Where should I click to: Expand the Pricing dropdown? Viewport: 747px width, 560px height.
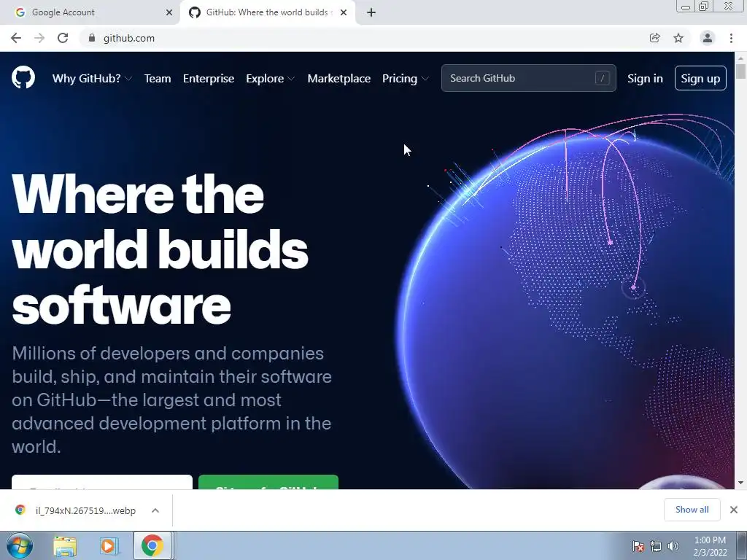406,79
